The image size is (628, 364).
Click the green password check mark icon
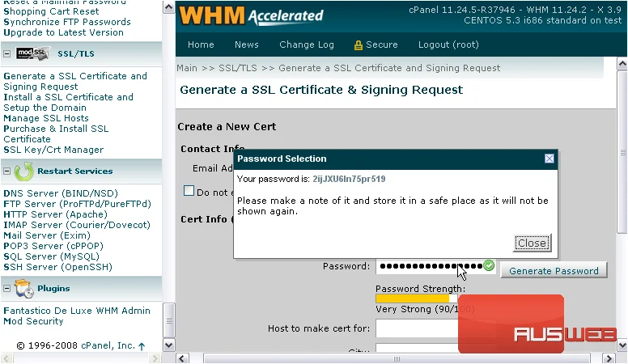point(489,265)
